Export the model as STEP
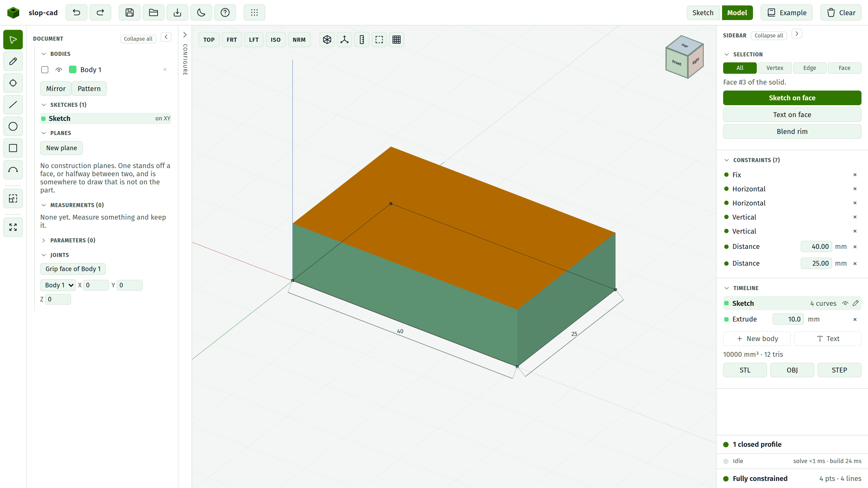The image size is (868, 488). coord(839,370)
